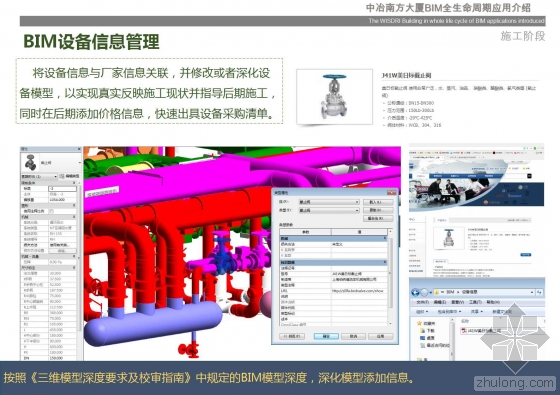This screenshot has height=395, width=560.
Task: Open the File menu in Explorer
Action: point(422,302)
